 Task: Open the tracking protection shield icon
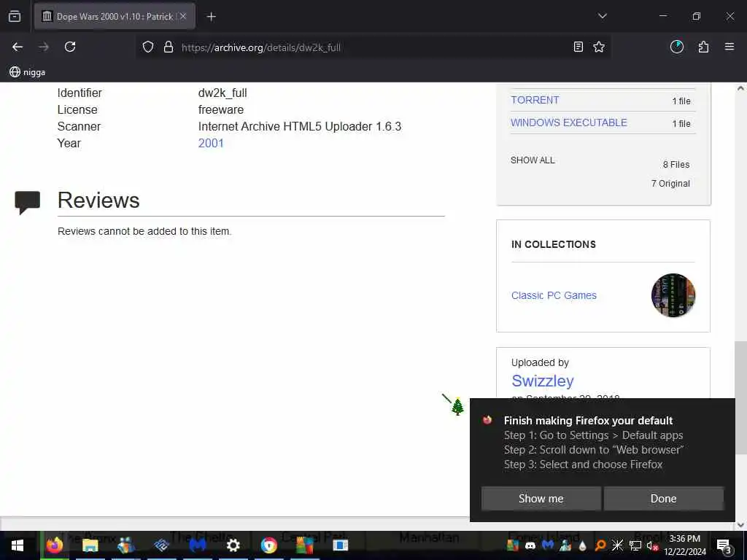(x=148, y=47)
